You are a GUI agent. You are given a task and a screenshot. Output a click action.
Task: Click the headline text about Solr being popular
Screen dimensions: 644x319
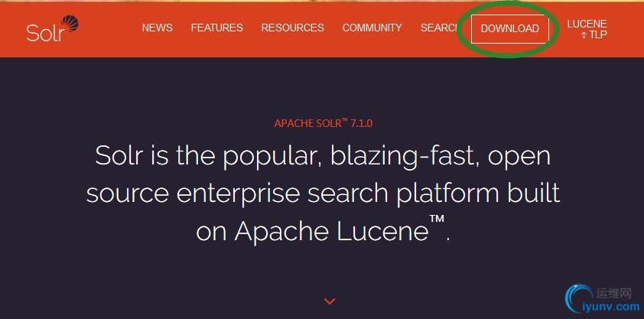tap(323, 194)
